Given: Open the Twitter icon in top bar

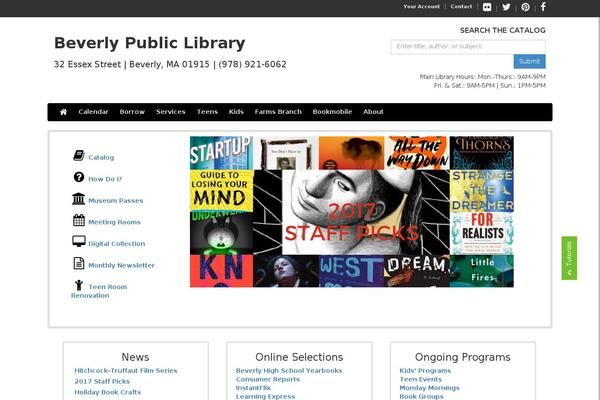Looking at the screenshot, I should pos(506,7).
